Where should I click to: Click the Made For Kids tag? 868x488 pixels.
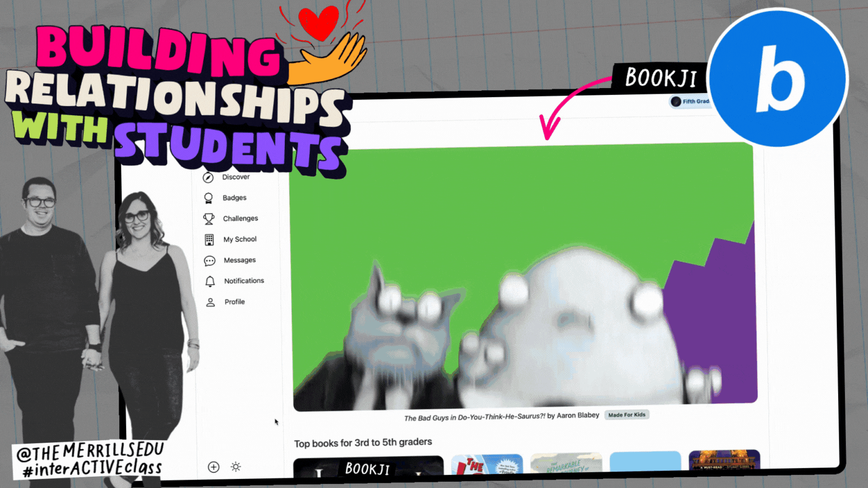(x=627, y=415)
